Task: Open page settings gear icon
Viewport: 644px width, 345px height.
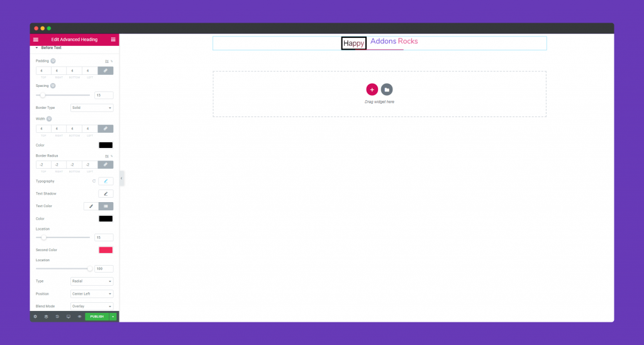Action: coord(35,317)
